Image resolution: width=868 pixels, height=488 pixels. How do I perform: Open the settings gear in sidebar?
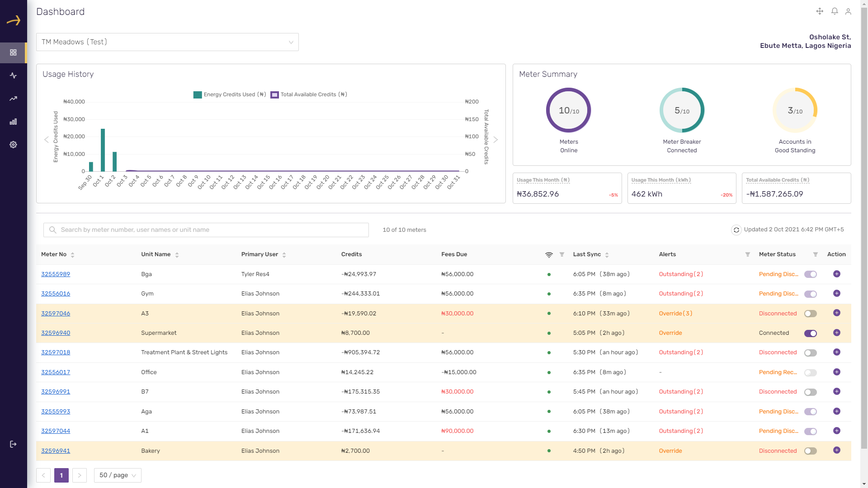(x=13, y=145)
